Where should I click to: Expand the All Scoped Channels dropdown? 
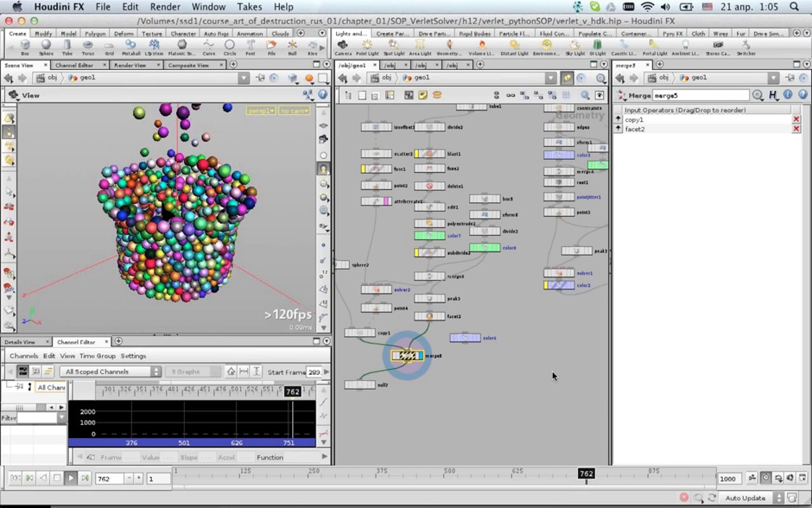point(111,372)
